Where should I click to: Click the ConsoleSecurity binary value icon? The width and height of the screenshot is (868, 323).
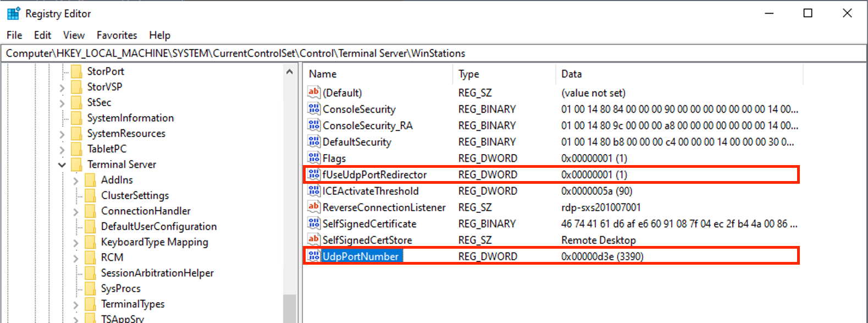314,109
